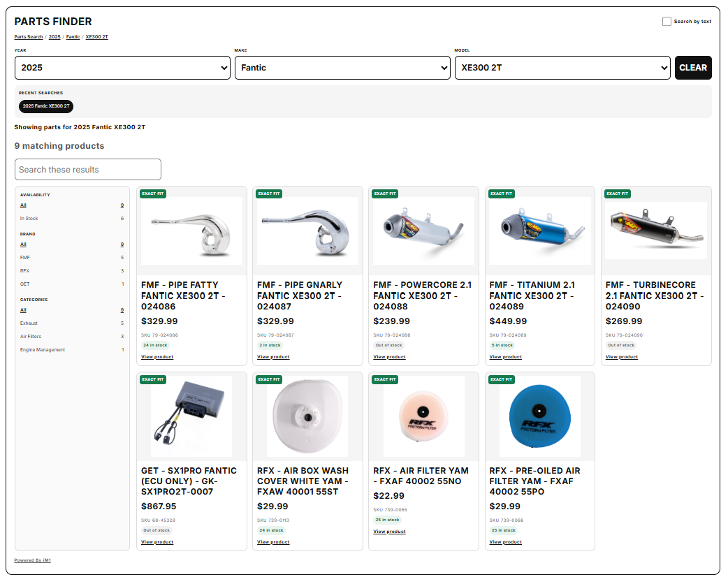Click the FMF - Pipe Gnarly title
The height and width of the screenshot is (584, 728).
coord(300,295)
